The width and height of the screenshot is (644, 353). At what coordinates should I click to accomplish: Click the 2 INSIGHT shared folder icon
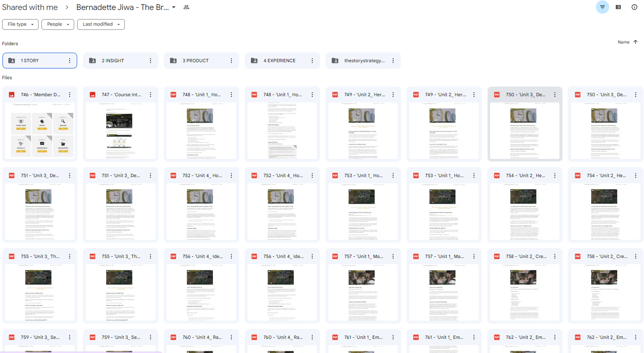92,61
